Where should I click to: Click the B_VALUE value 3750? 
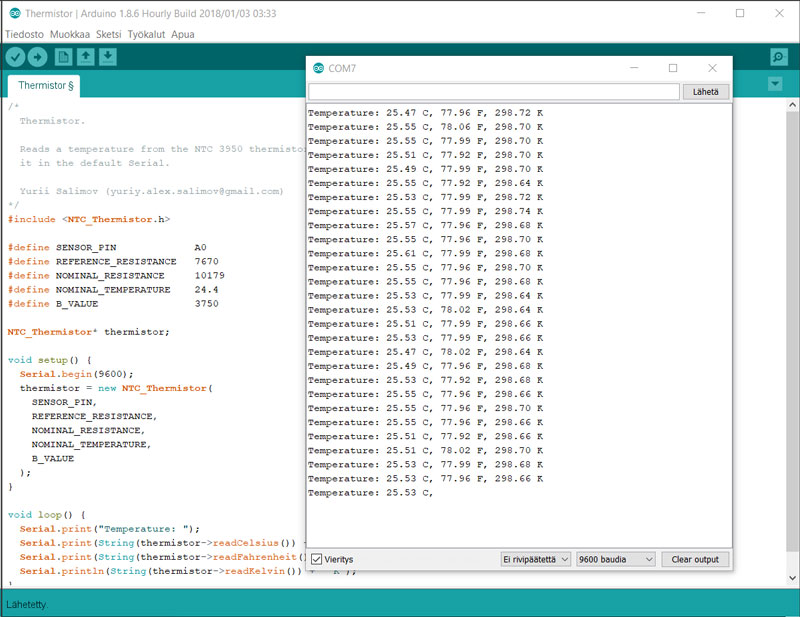[206, 304]
